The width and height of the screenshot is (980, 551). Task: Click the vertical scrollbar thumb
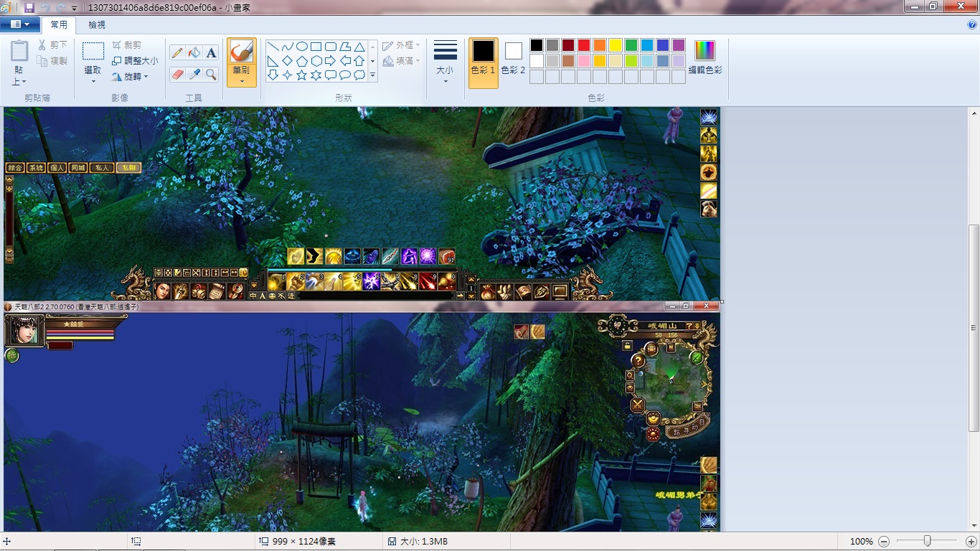coord(974,328)
